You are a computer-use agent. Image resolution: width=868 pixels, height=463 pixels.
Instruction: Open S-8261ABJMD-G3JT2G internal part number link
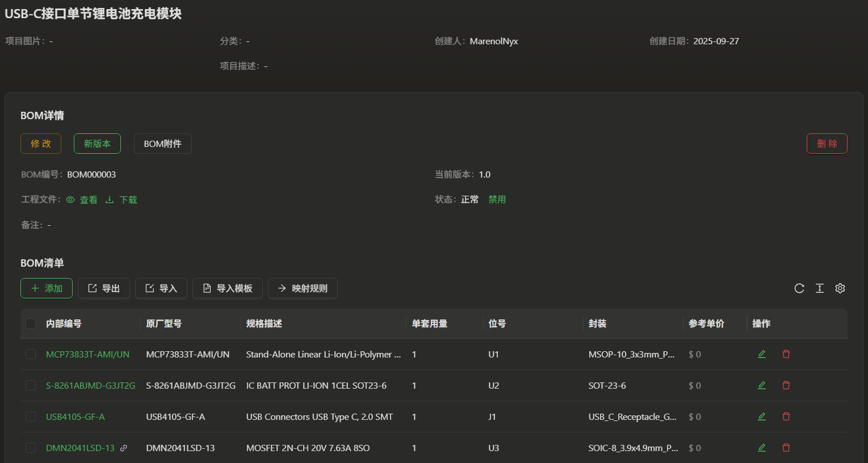point(90,385)
